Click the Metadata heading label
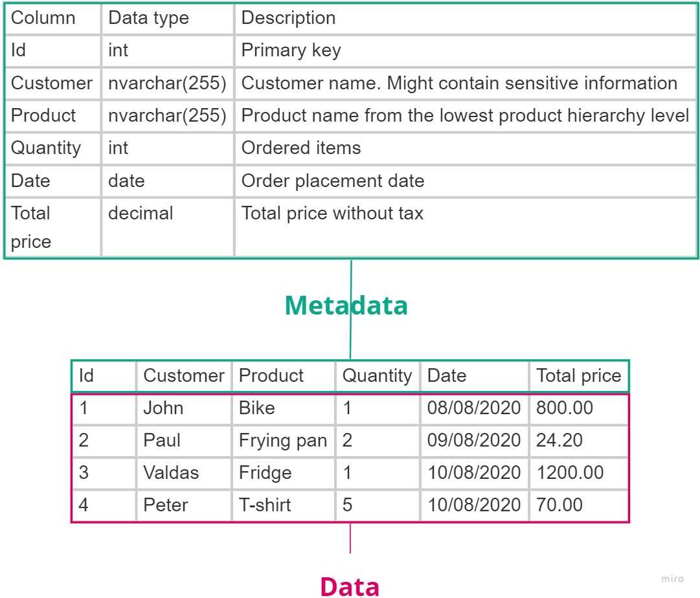This screenshot has width=700, height=598. coord(346,305)
